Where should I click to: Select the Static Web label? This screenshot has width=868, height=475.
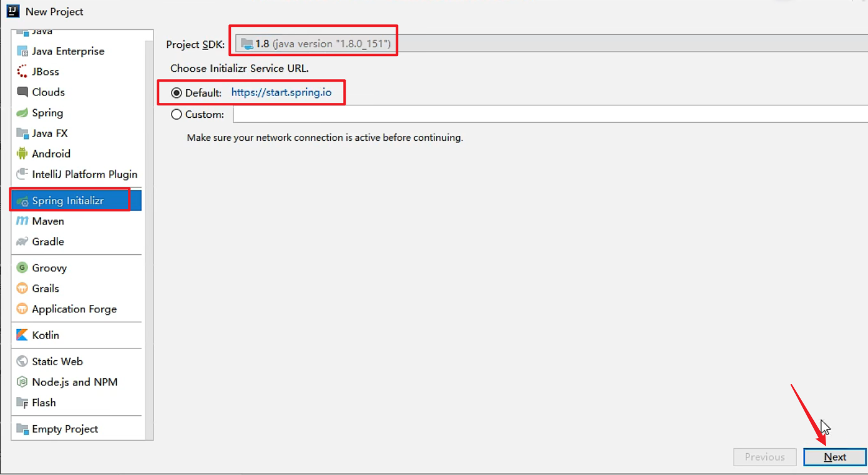57,362
